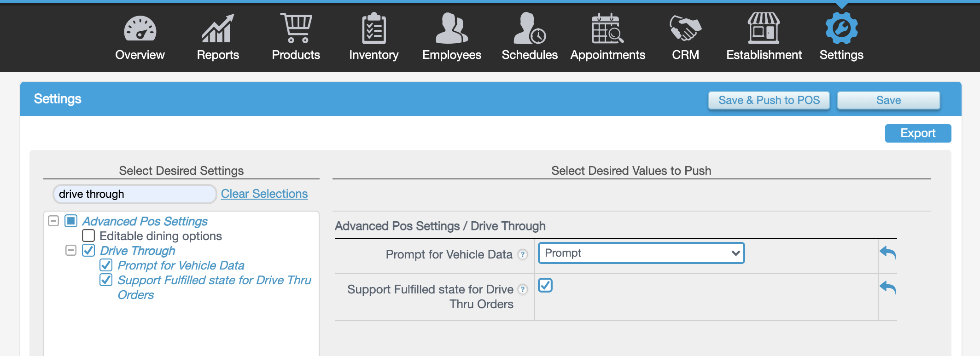
Task: Enable Editable dining options checkbox
Action: tap(88, 236)
